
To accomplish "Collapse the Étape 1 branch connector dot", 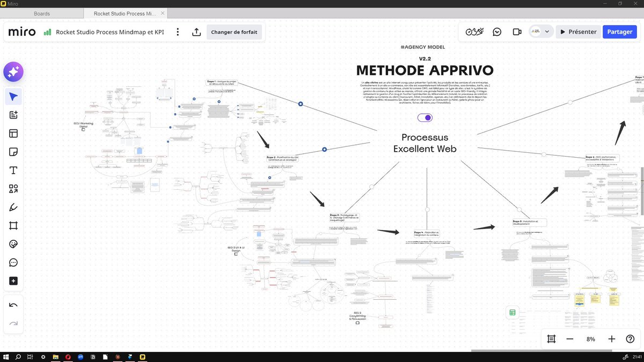I will tap(301, 104).
